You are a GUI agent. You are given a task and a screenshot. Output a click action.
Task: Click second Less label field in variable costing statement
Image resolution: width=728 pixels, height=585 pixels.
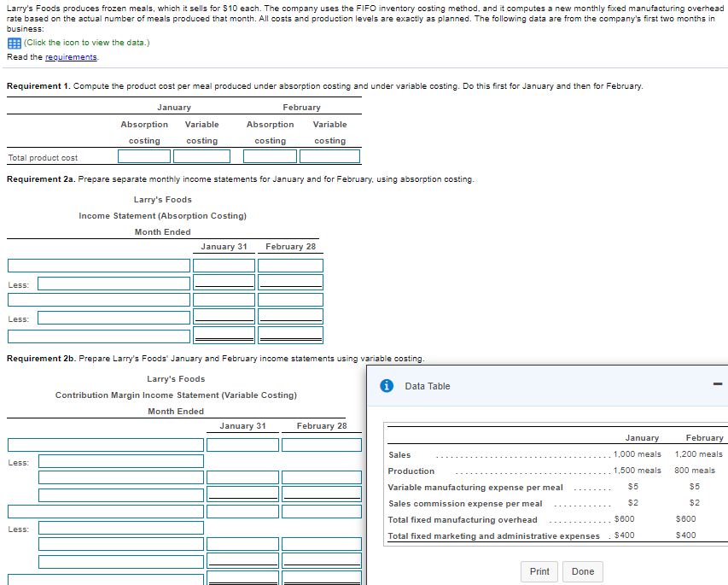click(x=121, y=528)
